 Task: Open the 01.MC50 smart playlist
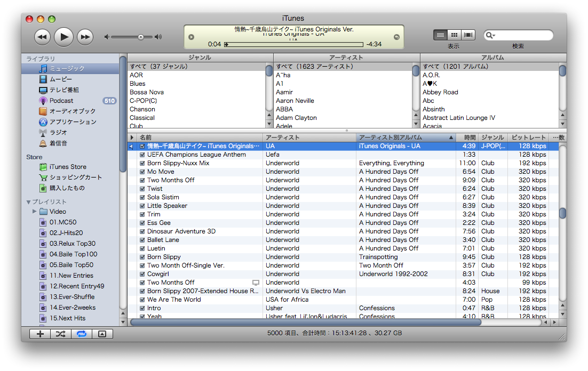(x=70, y=222)
